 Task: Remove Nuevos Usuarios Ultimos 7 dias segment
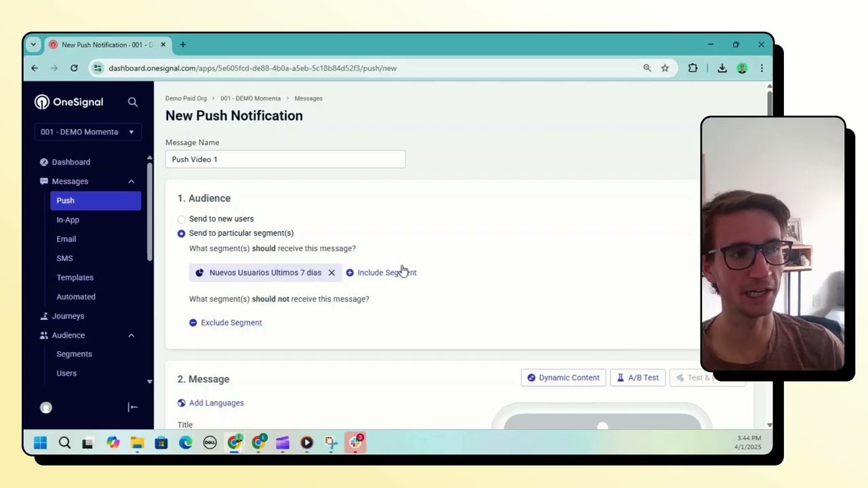pos(332,272)
